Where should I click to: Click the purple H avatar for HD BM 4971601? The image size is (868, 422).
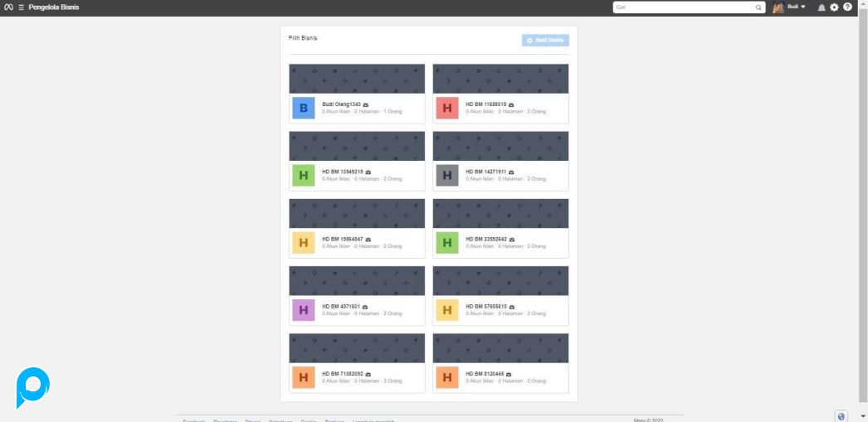pos(304,310)
